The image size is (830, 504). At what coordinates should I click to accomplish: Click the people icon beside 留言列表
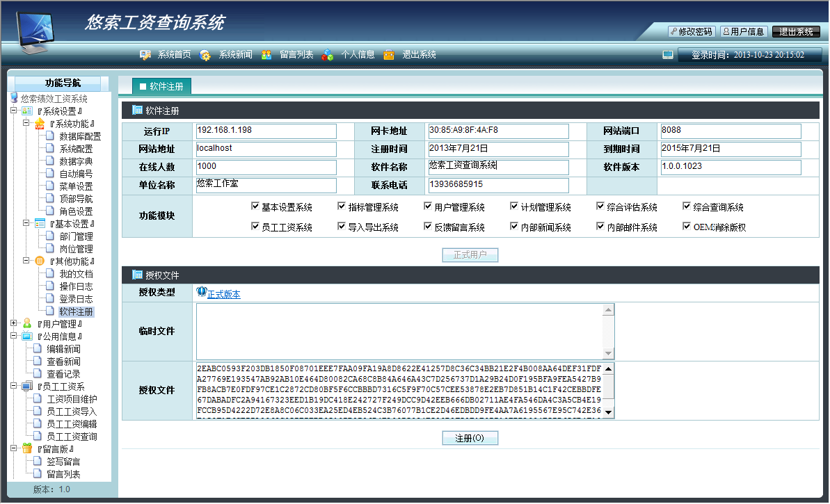pyautogui.click(x=266, y=55)
